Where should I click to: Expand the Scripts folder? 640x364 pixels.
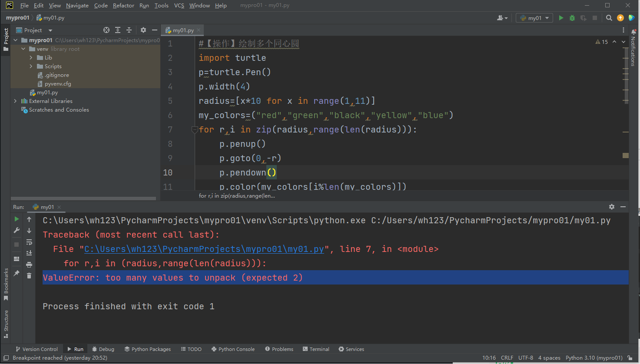pos(31,66)
